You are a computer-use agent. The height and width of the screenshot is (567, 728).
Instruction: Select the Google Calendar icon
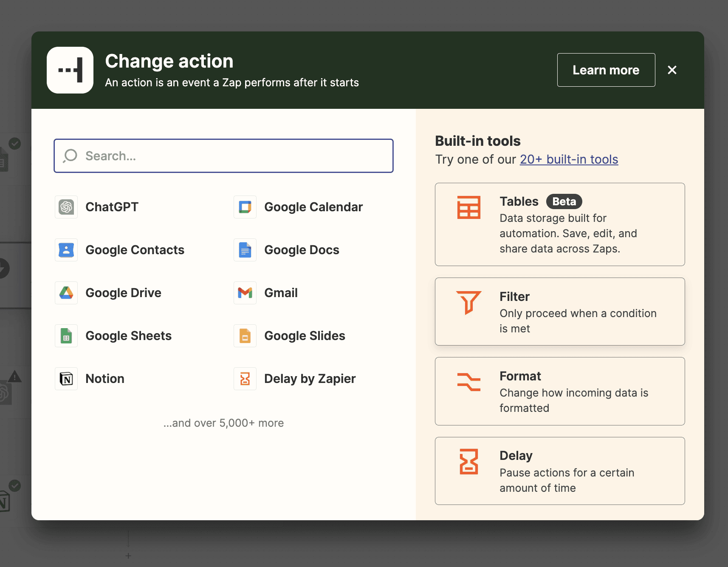pyautogui.click(x=245, y=207)
